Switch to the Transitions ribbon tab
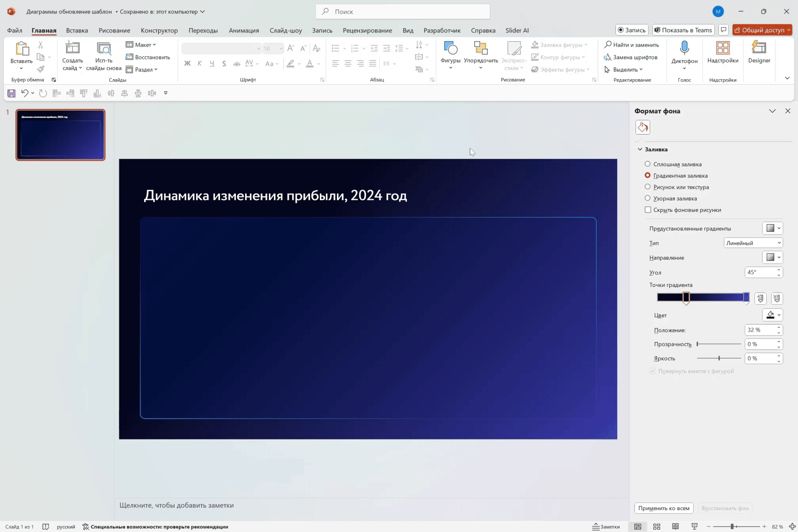 point(203,30)
